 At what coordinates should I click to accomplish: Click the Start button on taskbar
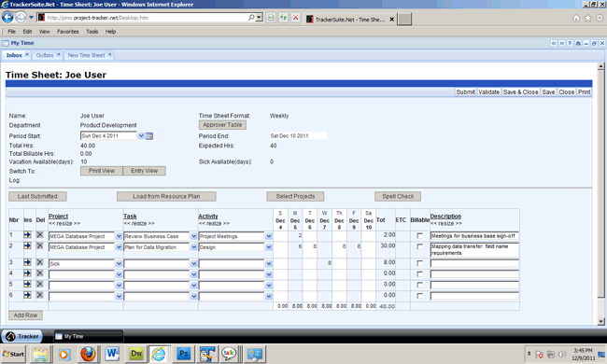14,354
